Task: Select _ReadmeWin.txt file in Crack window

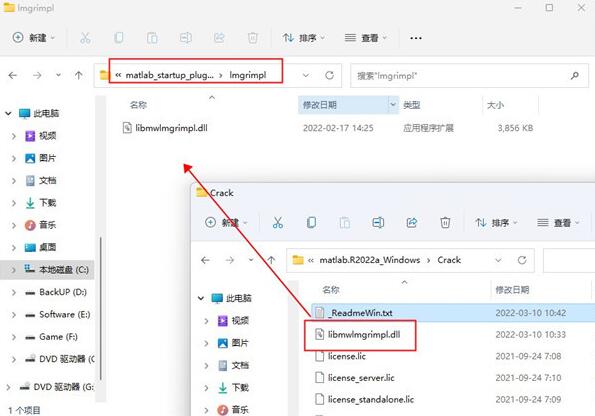Action: (452, 313)
